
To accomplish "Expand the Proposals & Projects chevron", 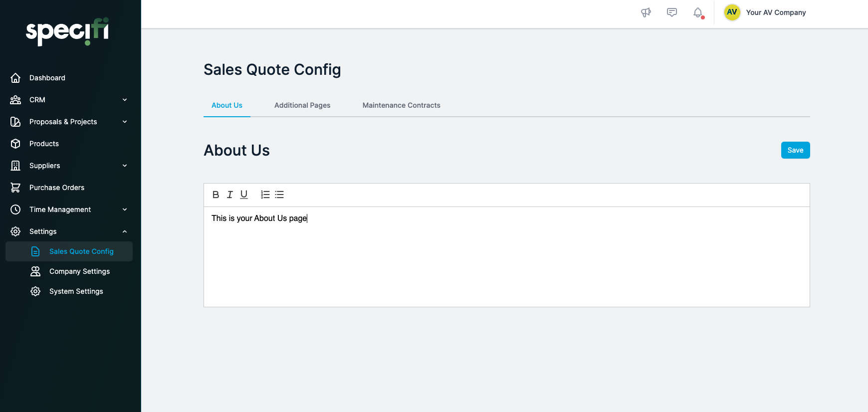I will pos(125,122).
